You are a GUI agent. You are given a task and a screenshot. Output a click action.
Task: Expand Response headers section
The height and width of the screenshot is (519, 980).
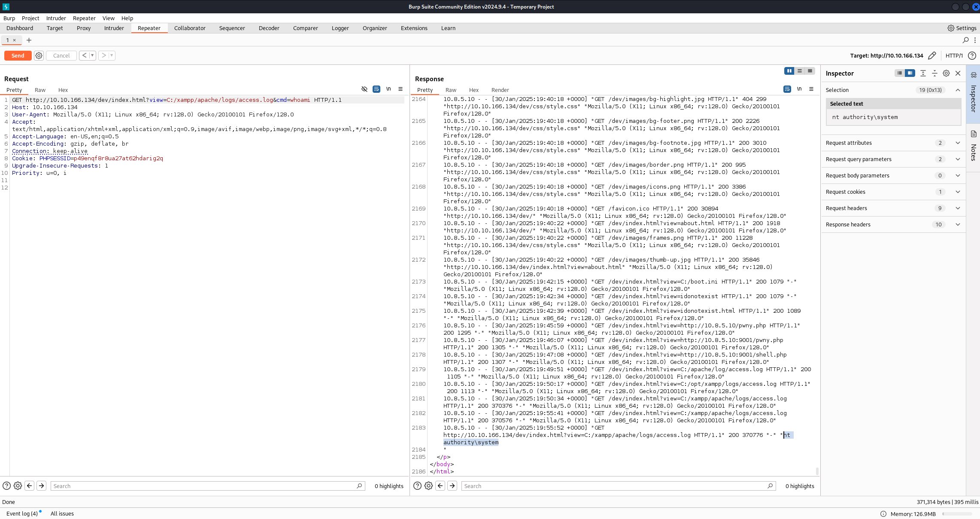click(x=958, y=224)
